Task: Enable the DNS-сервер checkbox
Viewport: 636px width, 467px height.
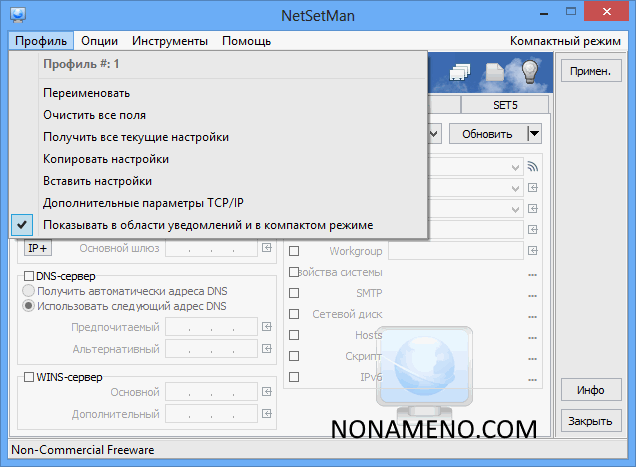Action: [29, 275]
